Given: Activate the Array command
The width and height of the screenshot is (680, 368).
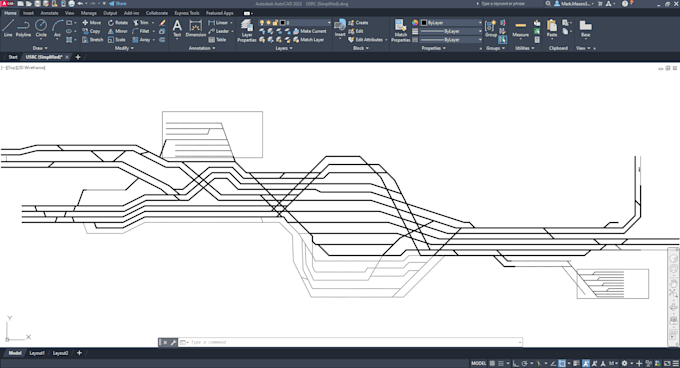Looking at the screenshot, I should point(141,40).
